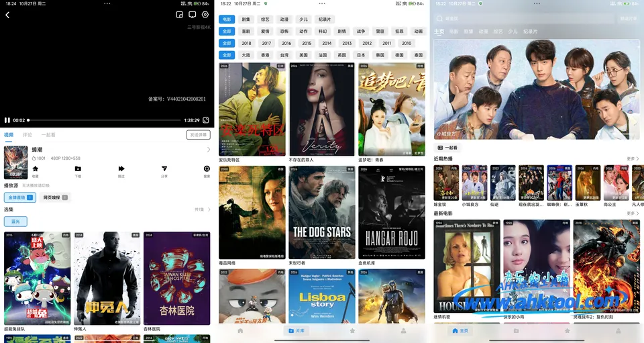Tap profile icon in library bottom bar
The width and height of the screenshot is (644, 343).
coord(404,331)
